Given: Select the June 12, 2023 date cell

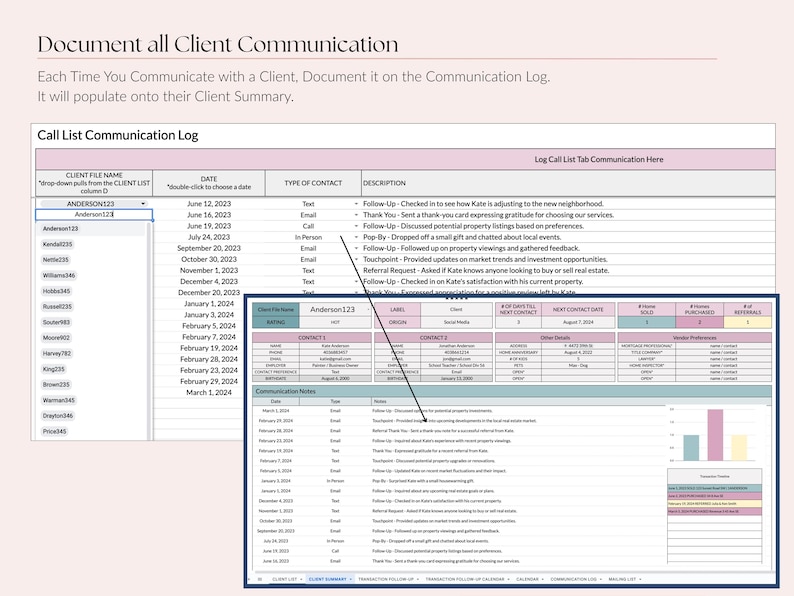Looking at the screenshot, I should coord(209,204).
